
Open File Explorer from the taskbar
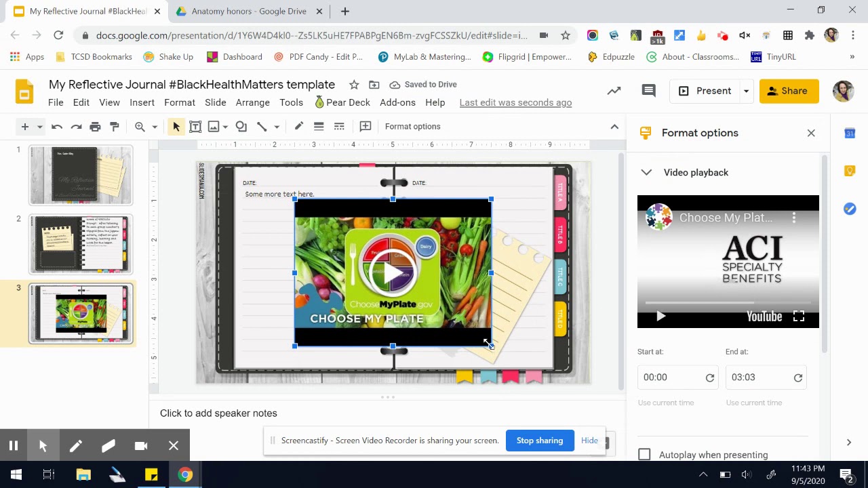tap(83, 474)
